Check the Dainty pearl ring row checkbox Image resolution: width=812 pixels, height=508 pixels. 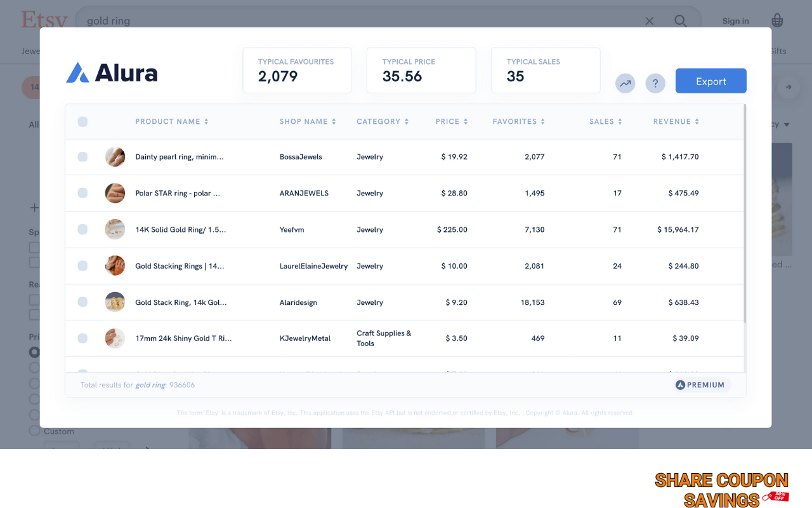point(82,157)
